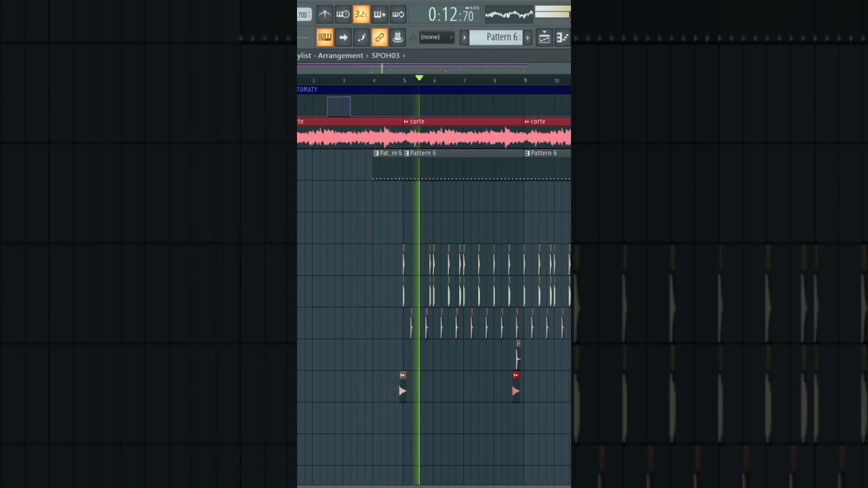The image size is (868, 488).
Task: Click the green playhead marker on the ruler
Action: point(419,78)
